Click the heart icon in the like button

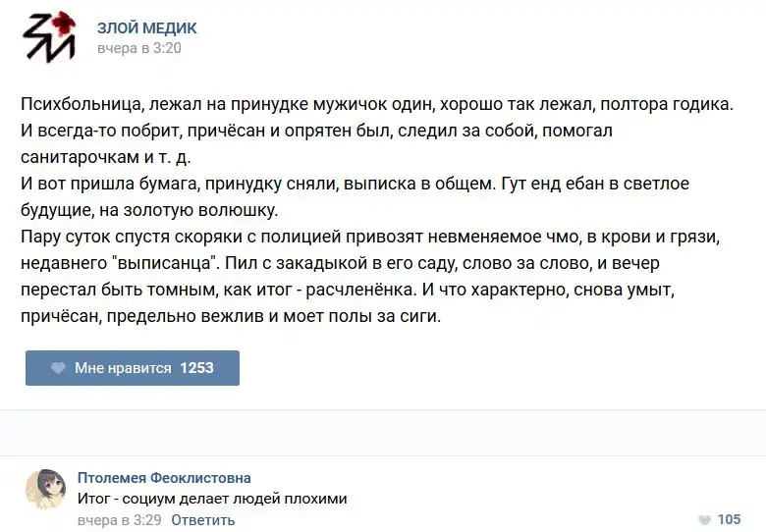(x=58, y=368)
